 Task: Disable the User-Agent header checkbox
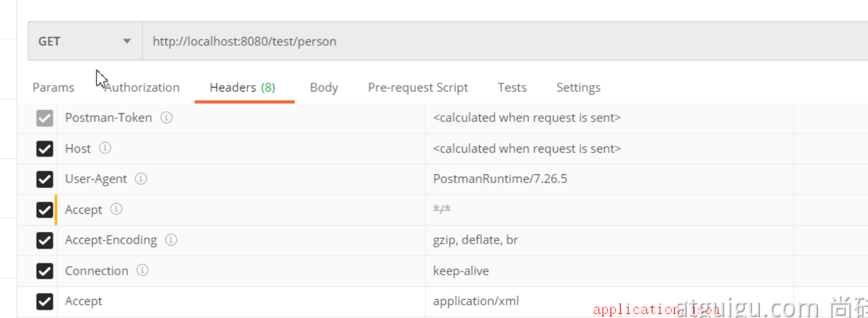tap(45, 179)
